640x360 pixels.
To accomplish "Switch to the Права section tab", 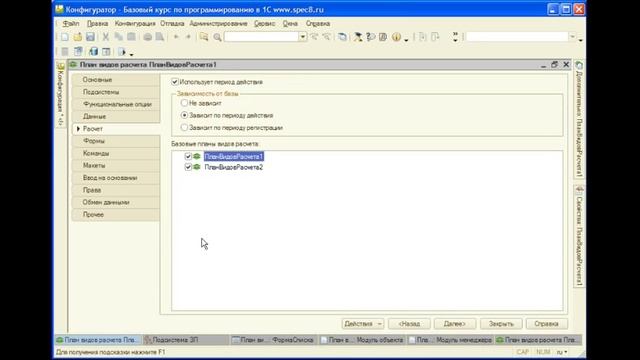I will click(116, 190).
